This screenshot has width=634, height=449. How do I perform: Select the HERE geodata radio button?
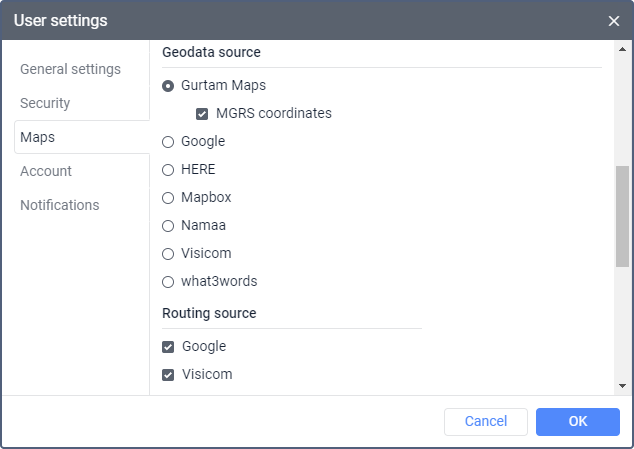click(x=168, y=170)
